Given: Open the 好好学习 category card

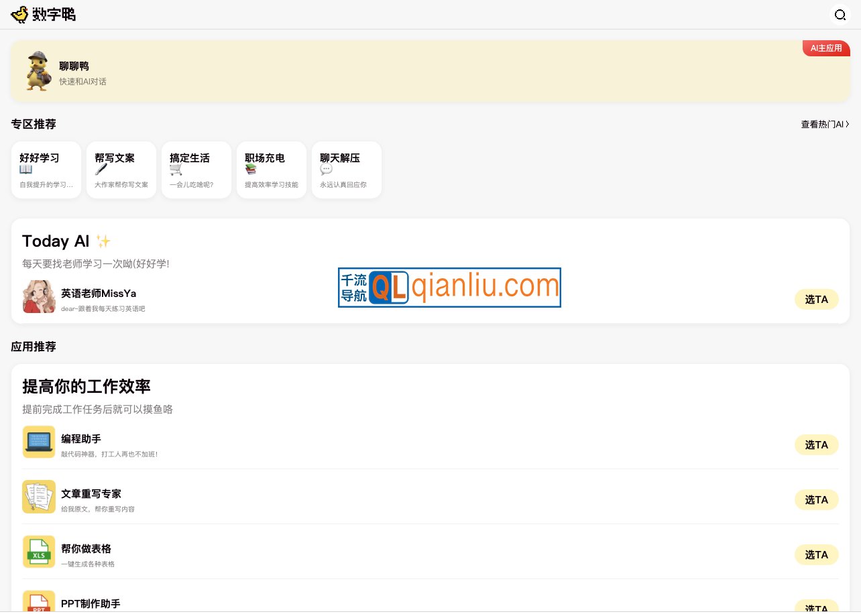Looking at the screenshot, I should pyautogui.click(x=46, y=170).
